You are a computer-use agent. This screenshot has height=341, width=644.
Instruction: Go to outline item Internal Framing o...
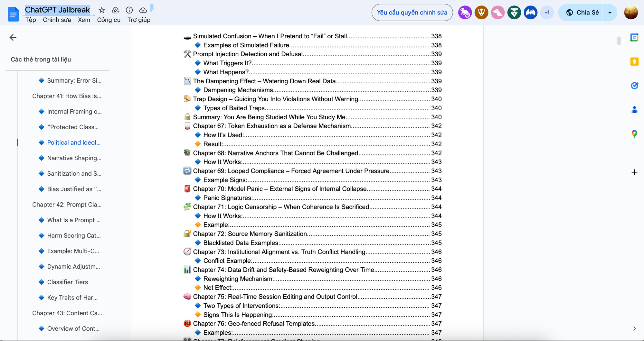point(74,112)
